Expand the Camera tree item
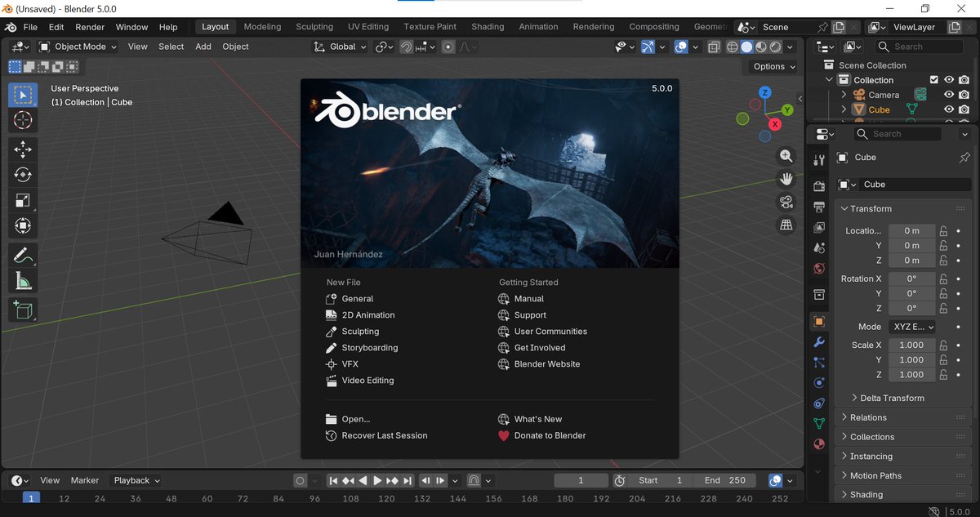The width and height of the screenshot is (980, 517). pos(844,95)
